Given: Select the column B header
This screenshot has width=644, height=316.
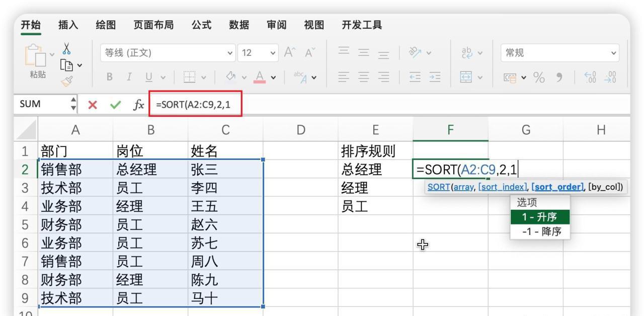Looking at the screenshot, I should [x=150, y=130].
